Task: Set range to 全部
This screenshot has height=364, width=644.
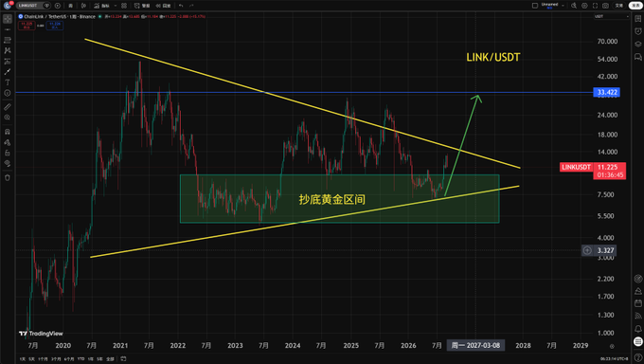Action: point(110,359)
